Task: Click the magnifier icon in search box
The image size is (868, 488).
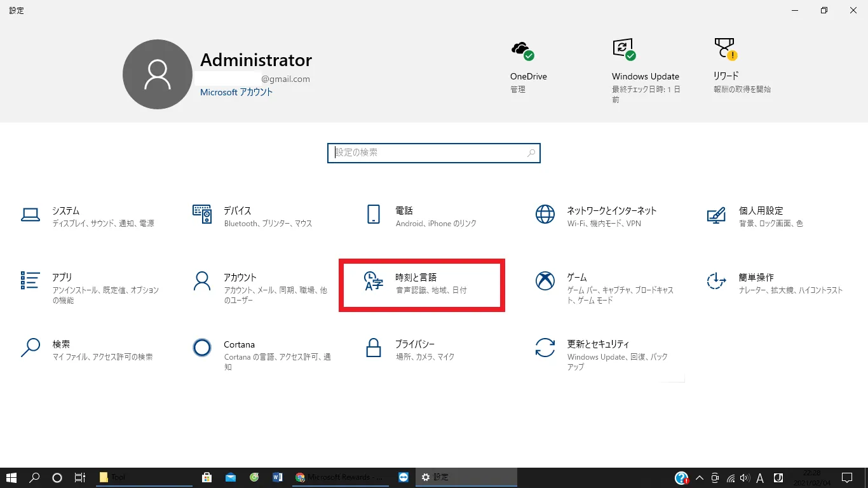Action: (531, 153)
